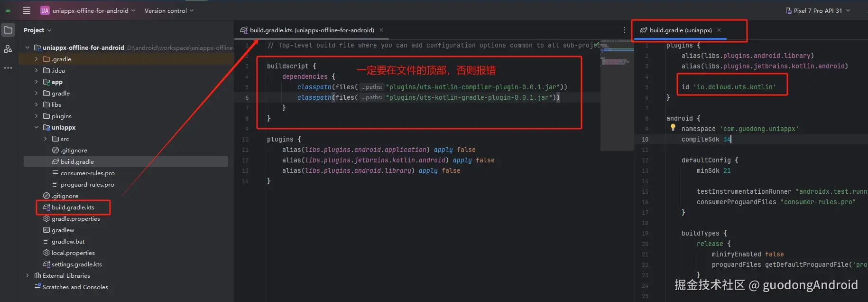
Task: Expand the .gradle folder
Action: tap(37, 59)
